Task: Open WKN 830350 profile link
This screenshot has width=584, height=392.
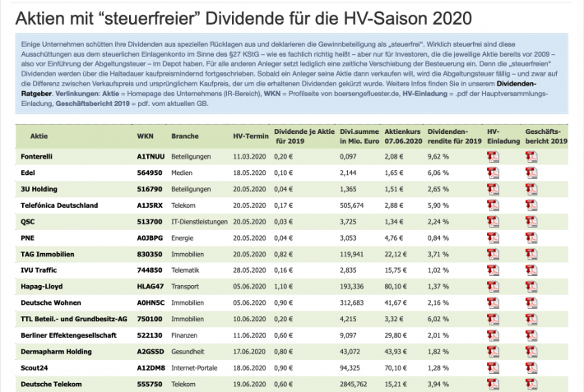Action: point(150,254)
